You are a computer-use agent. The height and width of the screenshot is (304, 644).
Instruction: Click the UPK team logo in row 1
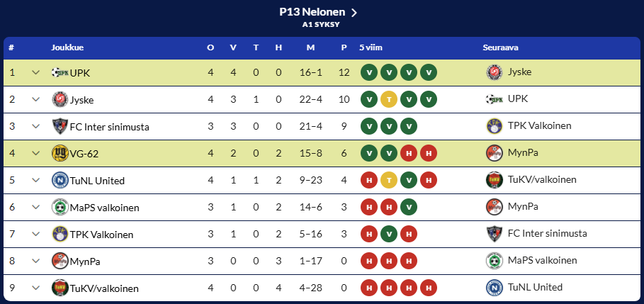[60, 73]
